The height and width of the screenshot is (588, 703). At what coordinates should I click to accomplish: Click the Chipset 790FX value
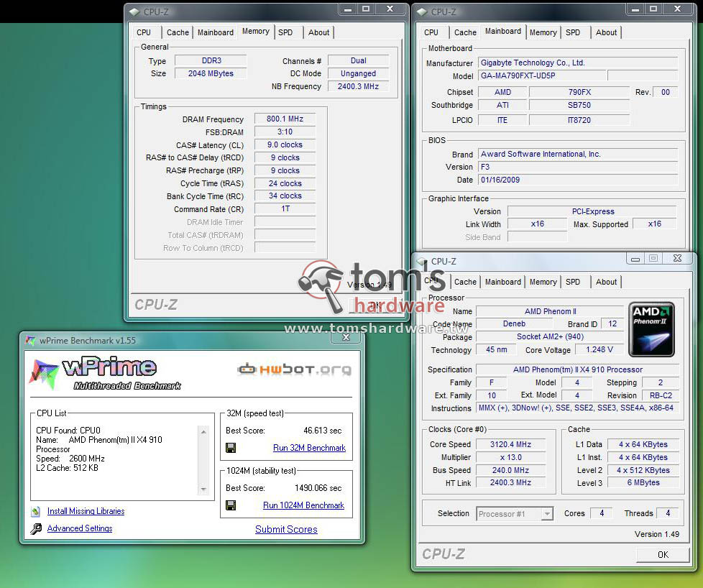579,92
